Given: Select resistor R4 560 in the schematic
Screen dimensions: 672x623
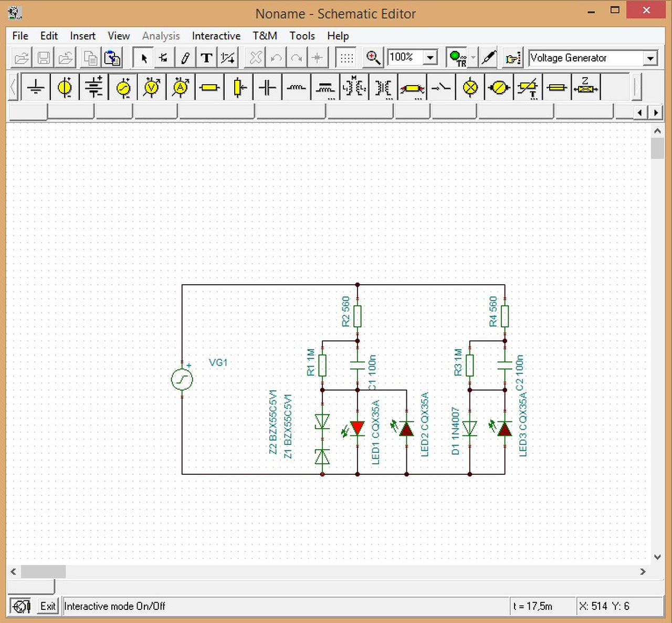Looking at the screenshot, I should pos(505,316).
